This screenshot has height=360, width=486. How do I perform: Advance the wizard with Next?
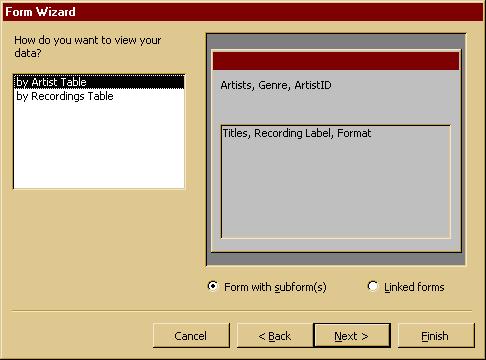[352, 336]
